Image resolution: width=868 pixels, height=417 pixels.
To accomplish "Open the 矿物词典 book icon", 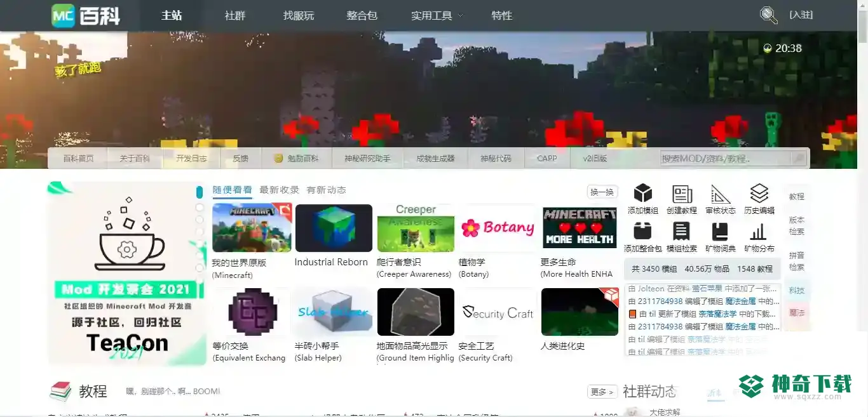I will coord(721,231).
